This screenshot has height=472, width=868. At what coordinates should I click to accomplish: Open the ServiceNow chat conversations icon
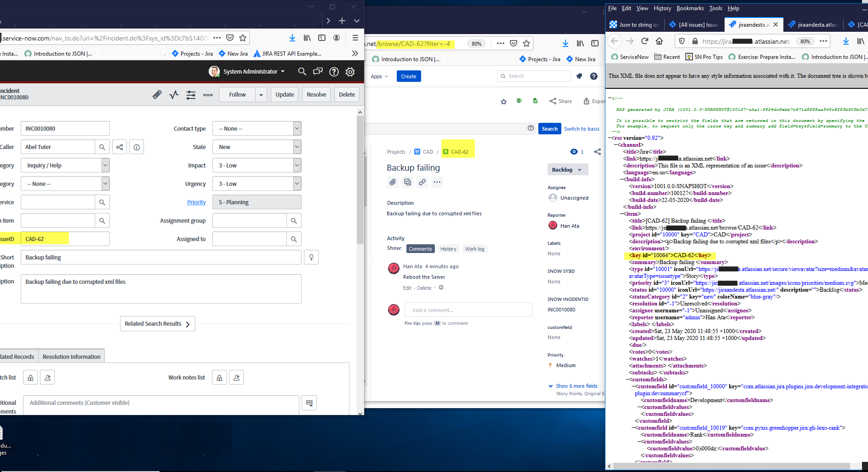pyautogui.click(x=318, y=71)
